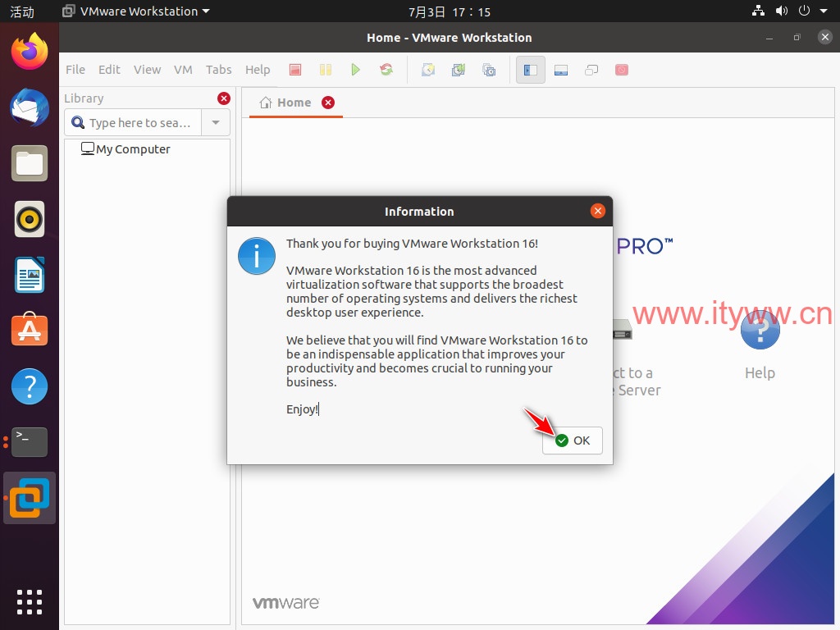
Task: Open Rhythmbox from the dock
Action: click(30, 219)
